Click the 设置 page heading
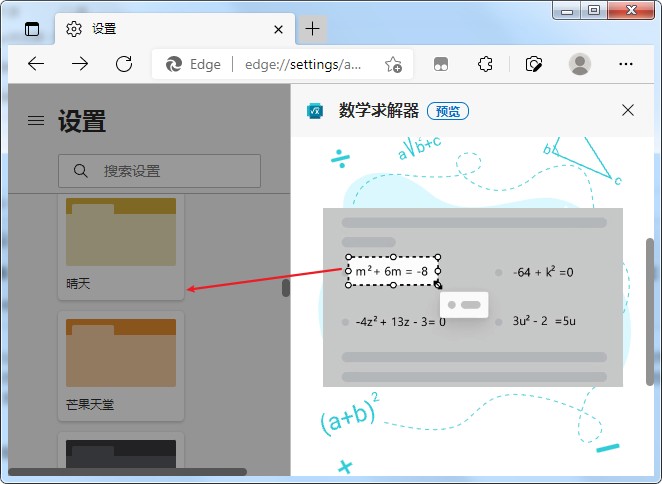662x484 pixels. tap(82, 121)
